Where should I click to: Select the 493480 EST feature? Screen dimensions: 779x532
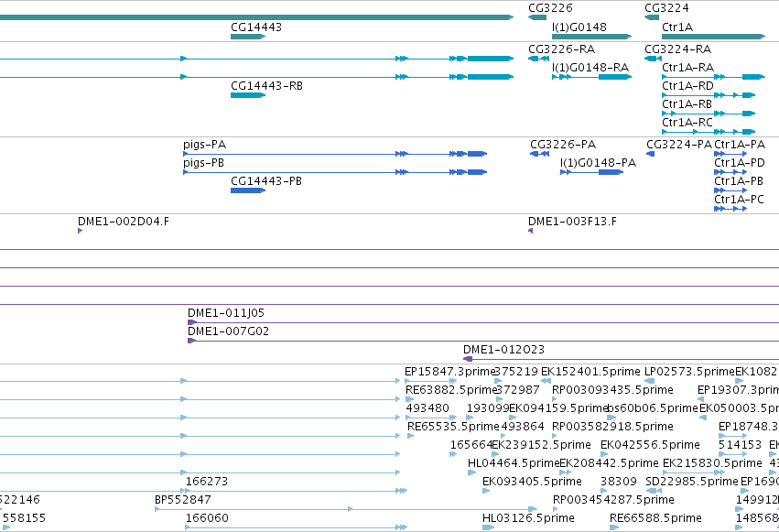[x=431, y=418]
